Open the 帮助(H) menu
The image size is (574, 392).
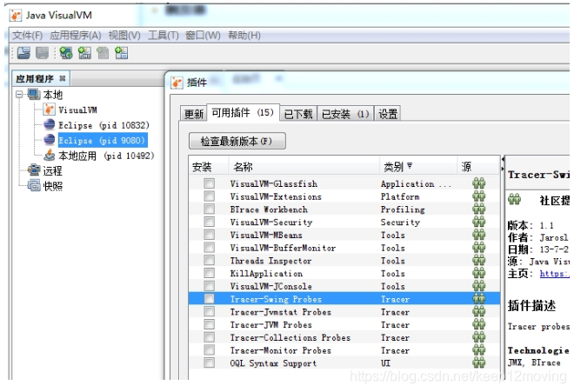click(x=244, y=36)
